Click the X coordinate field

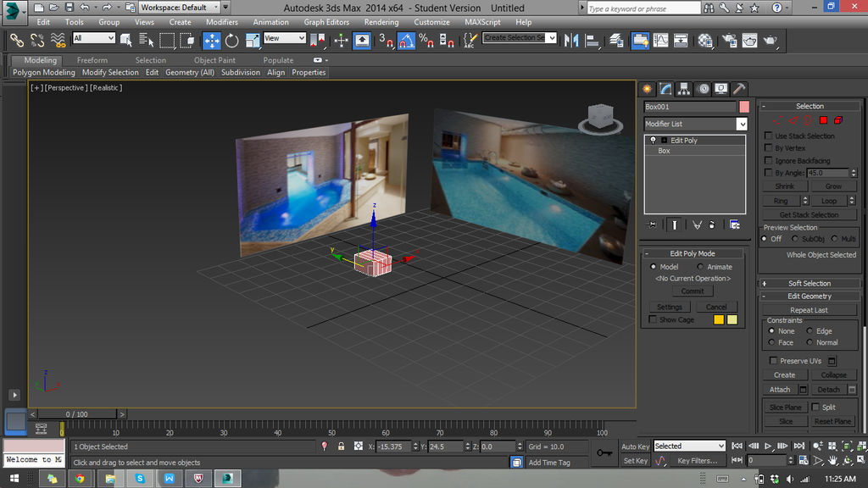click(x=393, y=446)
